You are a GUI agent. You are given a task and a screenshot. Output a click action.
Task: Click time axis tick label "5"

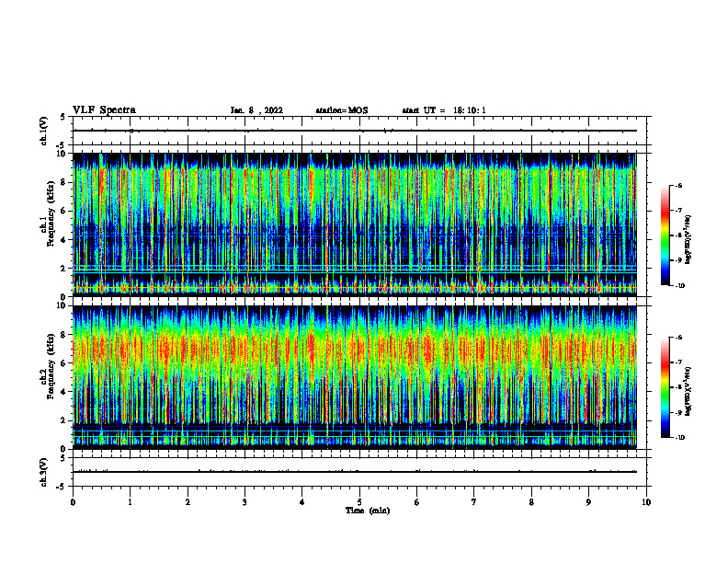pyautogui.click(x=359, y=502)
